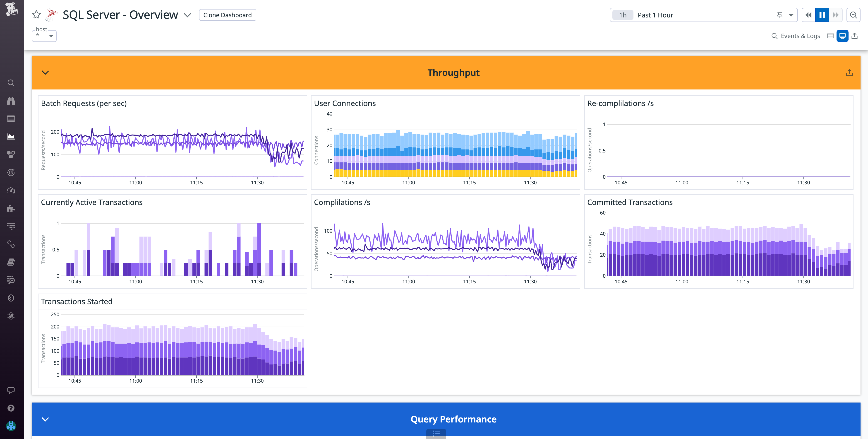The height and width of the screenshot is (439, 868).
Task: Collapse the Throughput section
Action: pyautogui.click(x=46, y=72)
